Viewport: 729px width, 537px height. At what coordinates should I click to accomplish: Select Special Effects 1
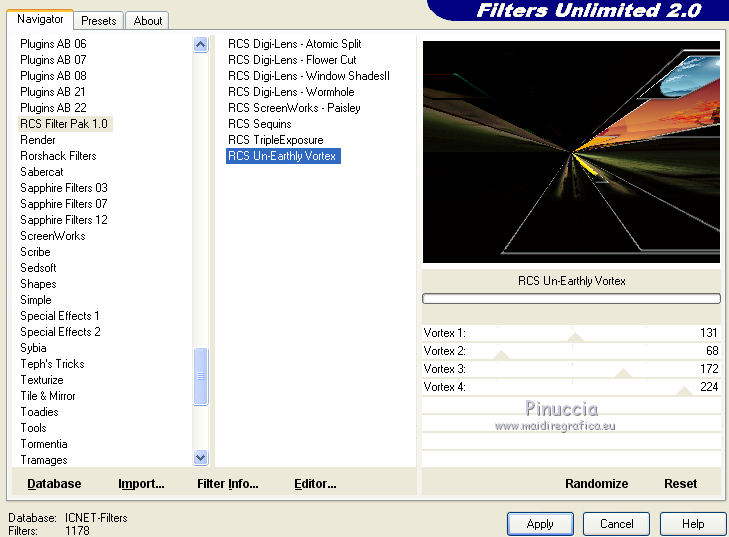60,316
